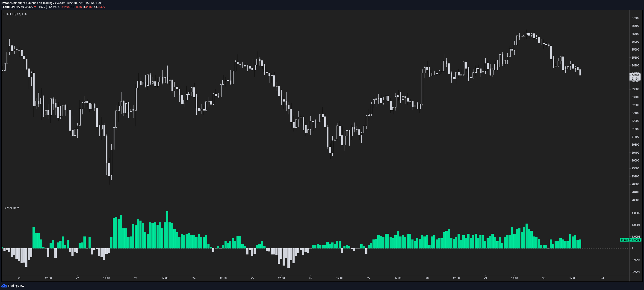The height and width of the screenshot is (290, 644).
Task: Click the 35200 price axis label
Action: (635, 57)
